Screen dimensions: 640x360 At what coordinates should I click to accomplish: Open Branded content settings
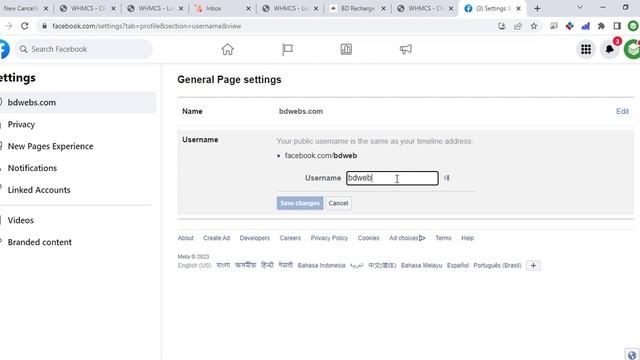40,242
